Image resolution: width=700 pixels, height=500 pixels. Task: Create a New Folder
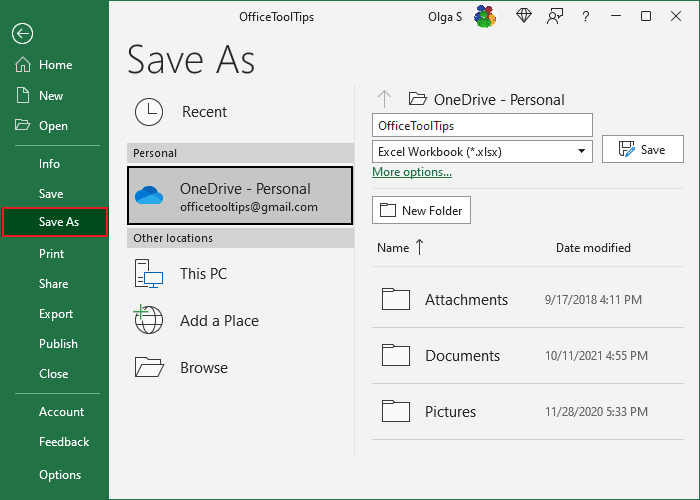tap(421, 210)
